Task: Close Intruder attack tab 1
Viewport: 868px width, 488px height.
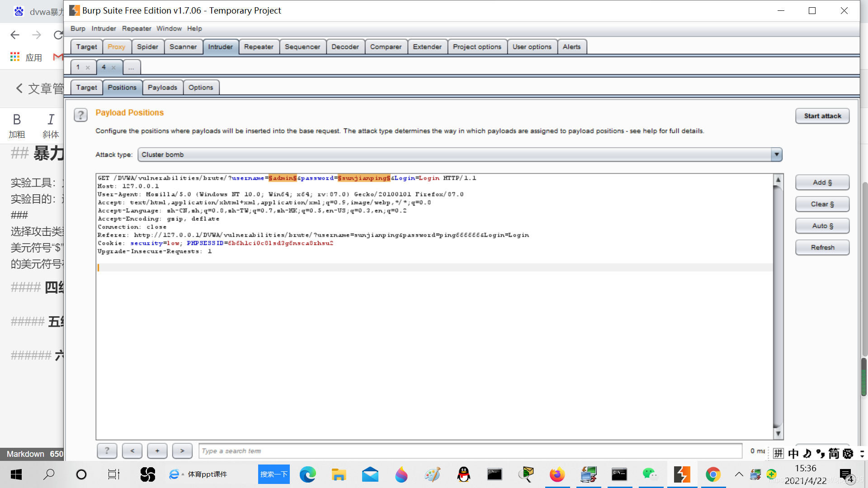Action: (88, 68)
